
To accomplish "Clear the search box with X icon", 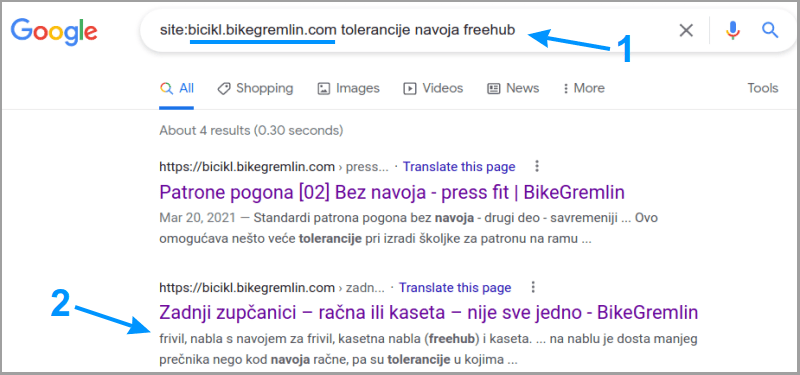I will (x=686, y=31).
